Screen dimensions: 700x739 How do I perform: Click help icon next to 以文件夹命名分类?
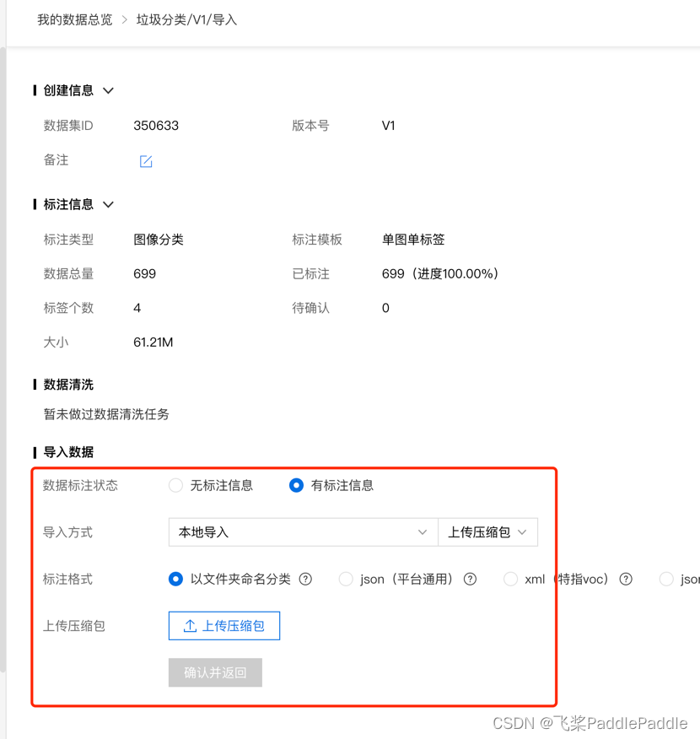[306, 579]
